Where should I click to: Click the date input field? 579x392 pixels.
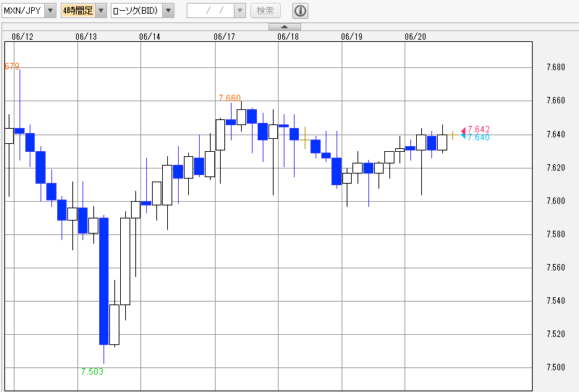[211, 11]
